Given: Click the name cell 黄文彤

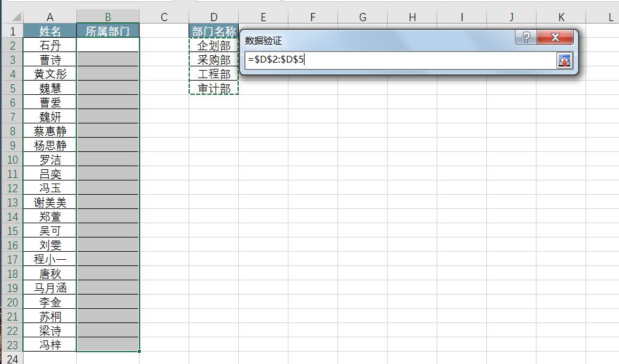Looking at the screenshot, I should click(50, 74).
